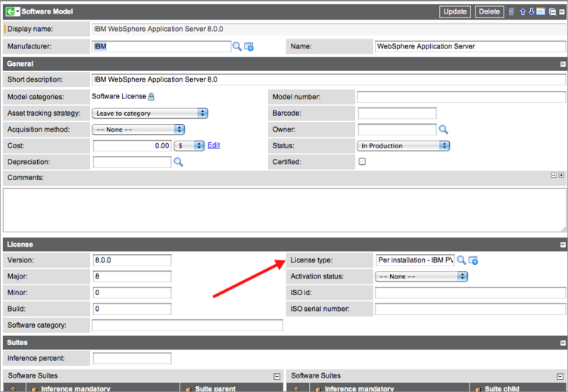The height and width of the screenshot is (392, 568).
Task: Click the License type field
Action: (x=415, y=260)
